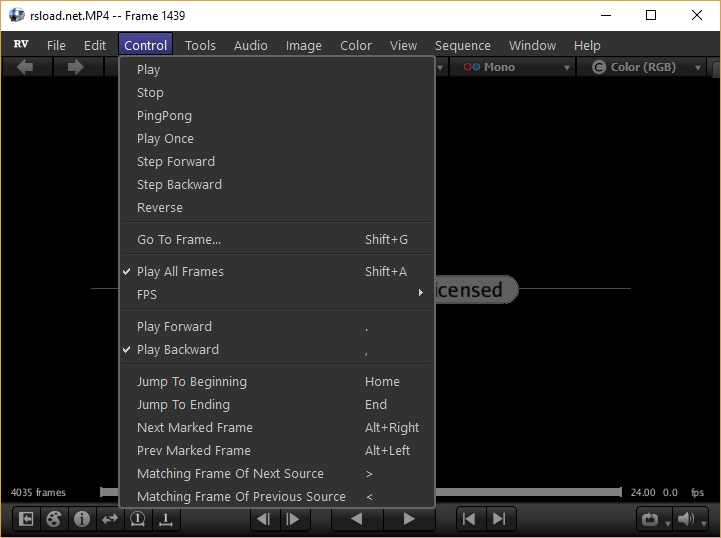721x538 pixels.
Task: Select PingPong playback mode
Action: pyautogui.click(x=277, y=115)
